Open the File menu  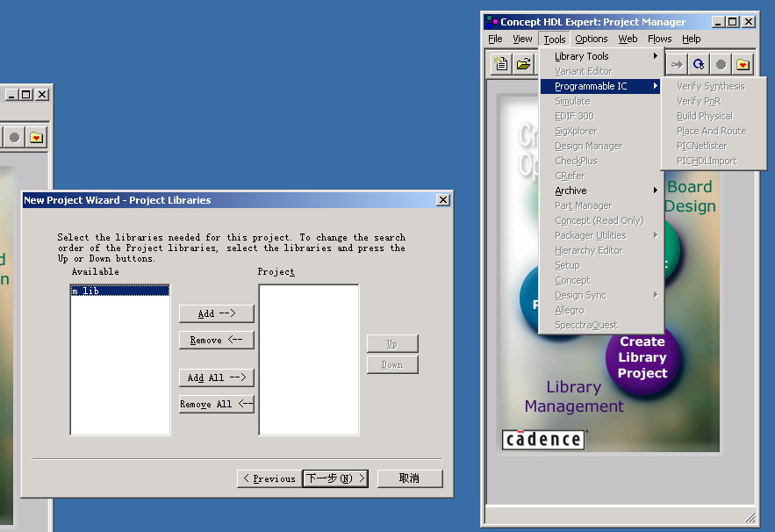pos(495,39)
